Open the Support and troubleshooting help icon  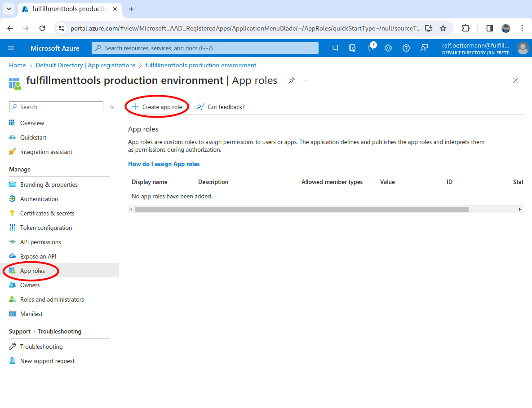406,48
